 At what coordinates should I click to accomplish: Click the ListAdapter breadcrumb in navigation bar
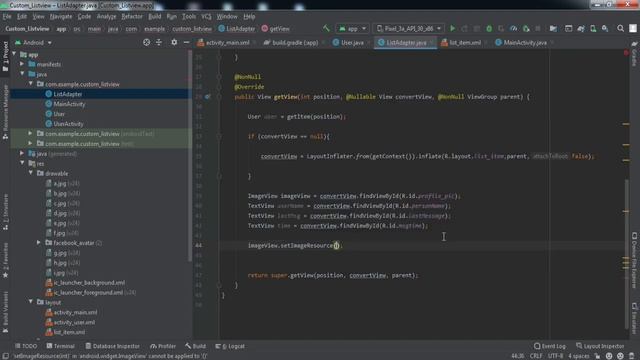[237, 29]
